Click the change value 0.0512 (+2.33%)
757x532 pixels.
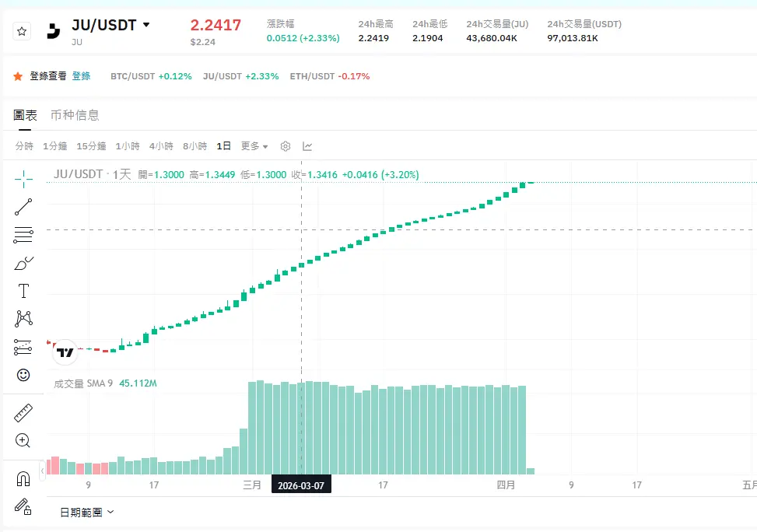(303, 38)
